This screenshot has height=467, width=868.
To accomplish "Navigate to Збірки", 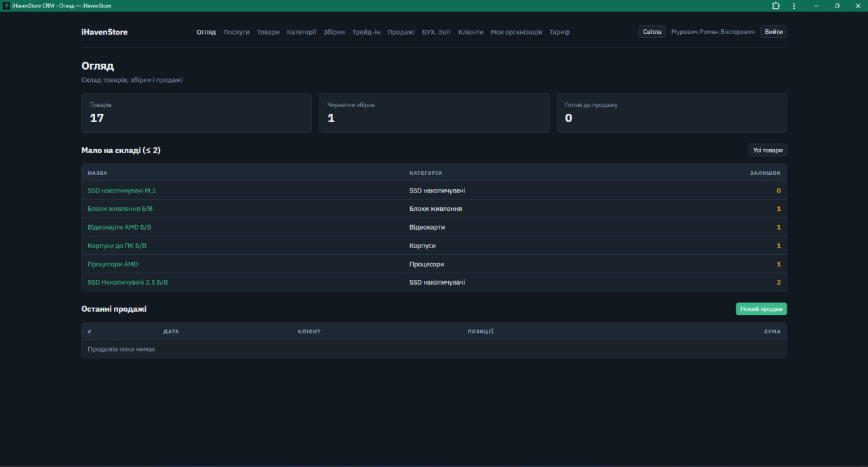I will pyautogui.click(x=334, y=32).
